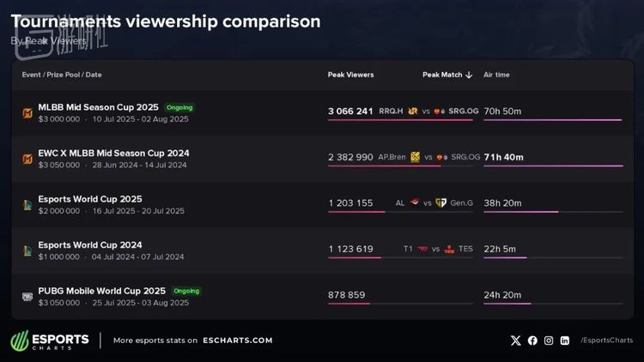Open the LinkedIn icon in footer
Screen dimensions: 644x362
coord(565,341)
